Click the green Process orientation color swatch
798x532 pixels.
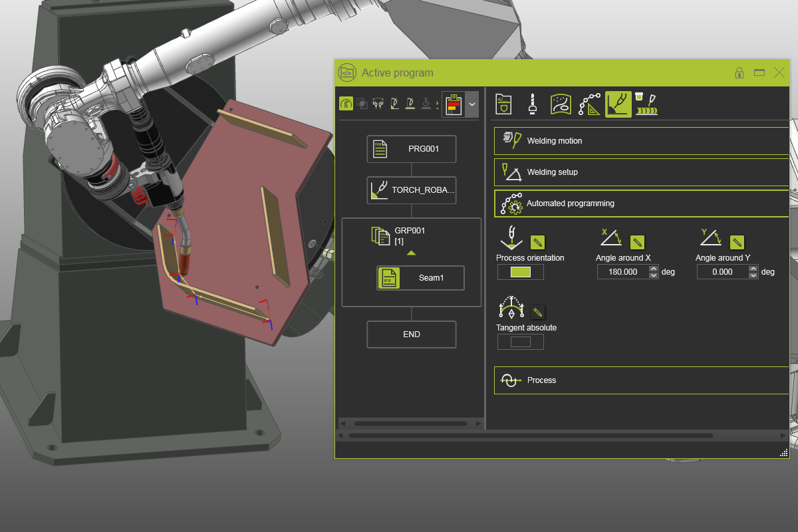(x=521, y=271)
